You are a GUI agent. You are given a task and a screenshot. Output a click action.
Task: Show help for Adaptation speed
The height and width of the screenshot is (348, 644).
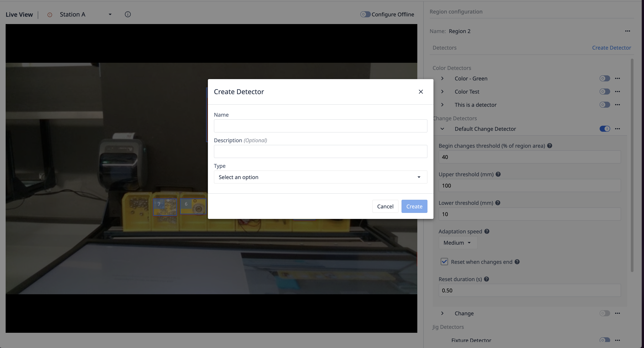(x=487, y=231)
